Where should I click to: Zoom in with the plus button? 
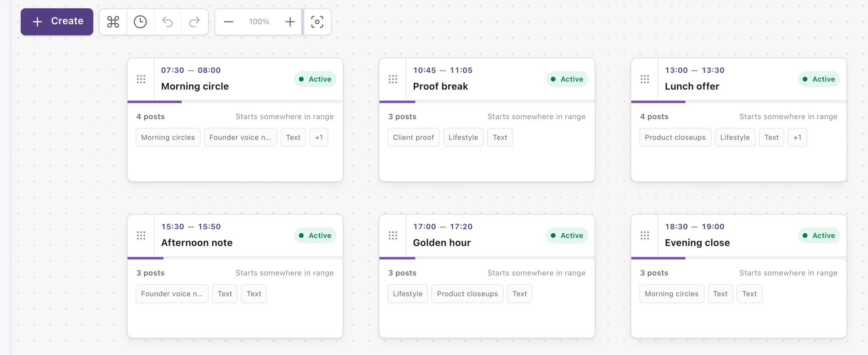click(290, 22)
